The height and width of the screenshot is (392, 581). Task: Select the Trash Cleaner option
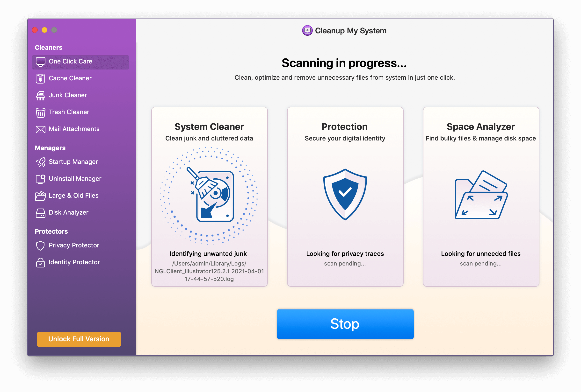click(69, 112)
